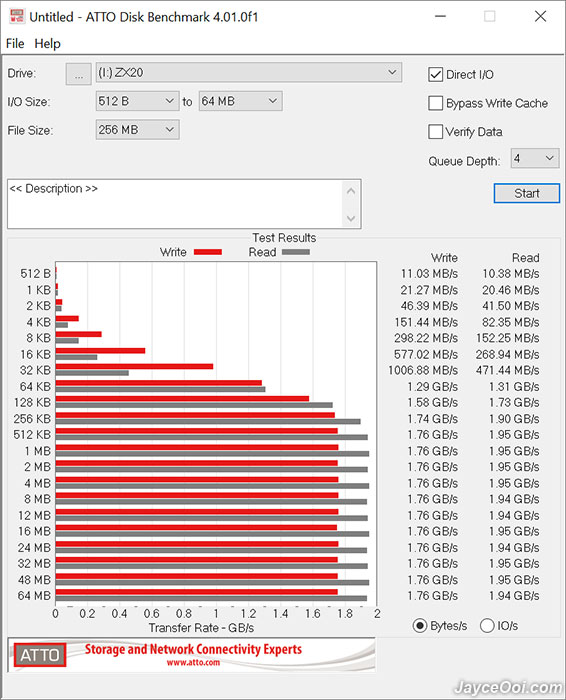Minimize the benchmark window
Viewport: 566px width, 700px height.
tap(441, 17)
